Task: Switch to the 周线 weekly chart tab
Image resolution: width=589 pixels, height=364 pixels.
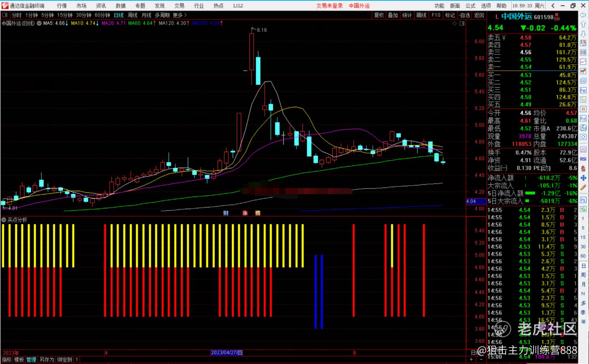Action: pyautogui.click(x=132, y=15)
